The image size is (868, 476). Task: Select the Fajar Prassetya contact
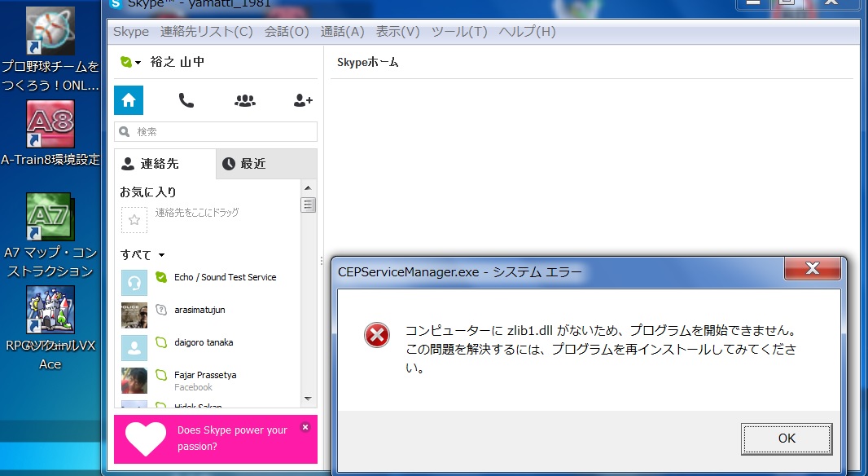205,375
